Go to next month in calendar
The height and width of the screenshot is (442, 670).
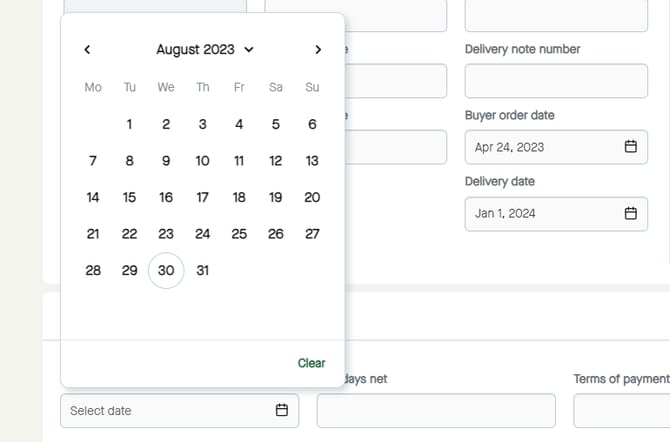tap(318, 49)
